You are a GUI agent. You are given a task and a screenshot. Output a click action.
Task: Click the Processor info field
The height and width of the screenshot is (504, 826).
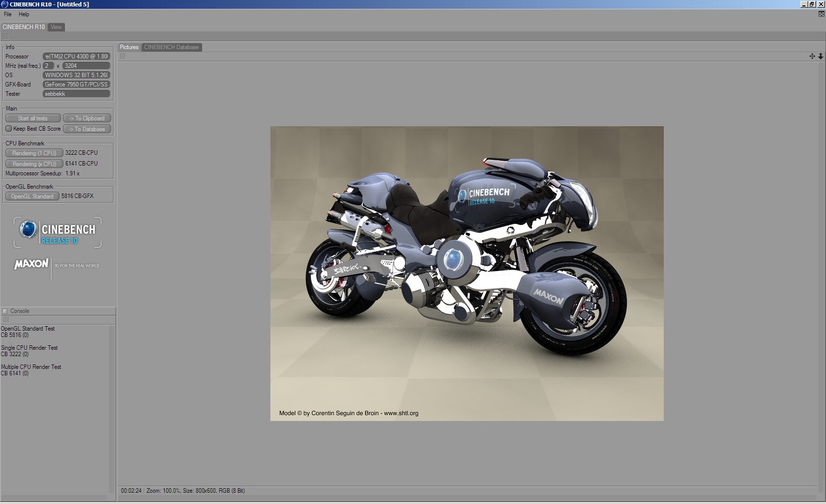(x=76, y=56)
